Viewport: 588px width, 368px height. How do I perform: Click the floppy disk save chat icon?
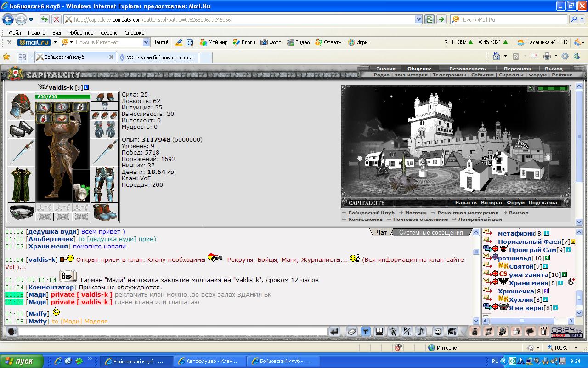pyautogui.click(x=379, y=331)
